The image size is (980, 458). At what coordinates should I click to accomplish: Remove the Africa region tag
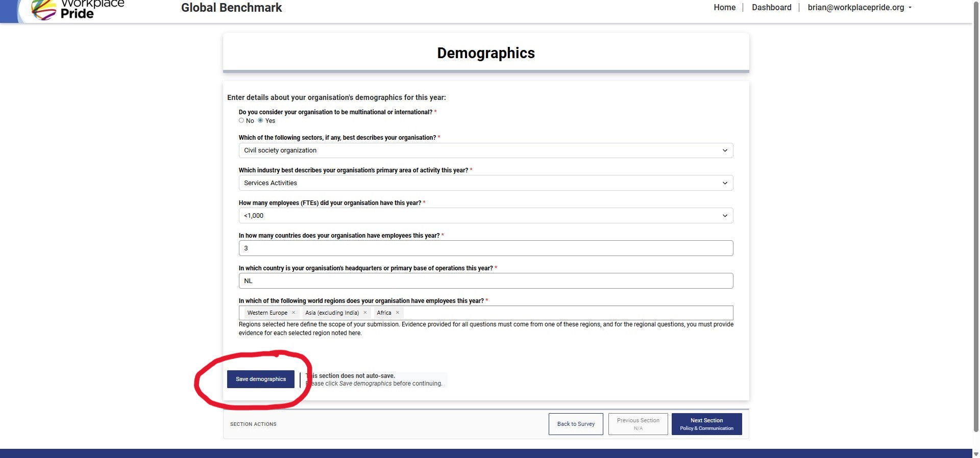pyautogui.click(x=398, y=313)
